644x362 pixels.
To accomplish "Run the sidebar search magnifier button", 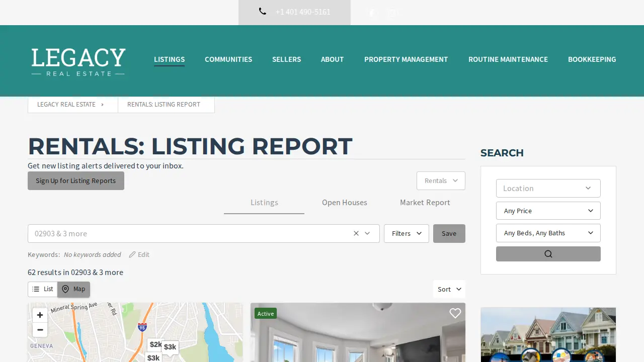I will coord(548,254).
